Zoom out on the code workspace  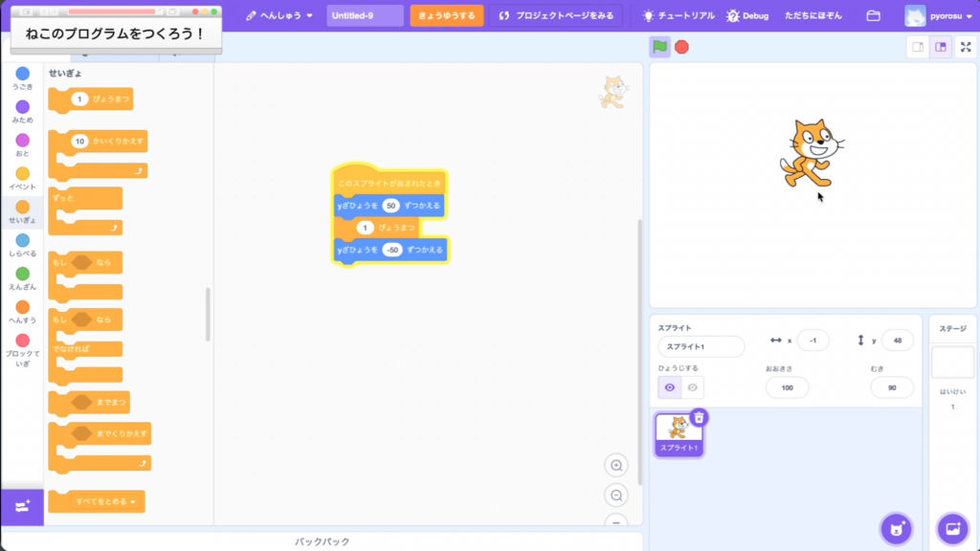616,496
